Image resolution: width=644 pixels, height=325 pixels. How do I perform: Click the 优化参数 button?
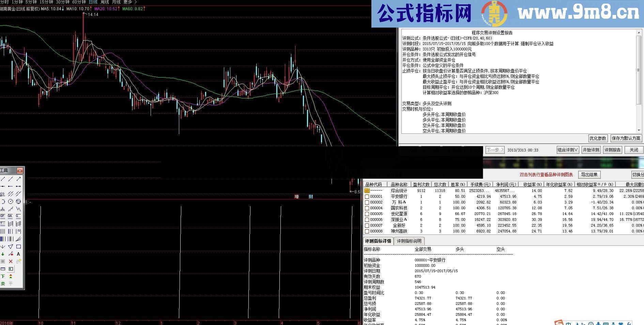click(x=598, y=138)
